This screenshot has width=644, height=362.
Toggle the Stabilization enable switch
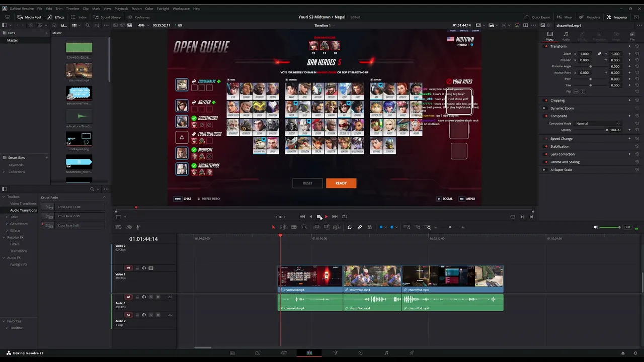pos(546,146)
